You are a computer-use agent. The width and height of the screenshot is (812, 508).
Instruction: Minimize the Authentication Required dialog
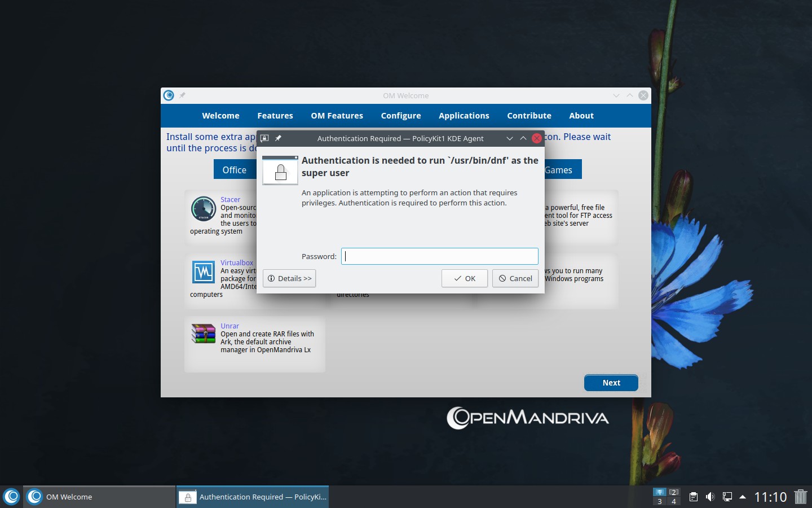pos(510,138)
